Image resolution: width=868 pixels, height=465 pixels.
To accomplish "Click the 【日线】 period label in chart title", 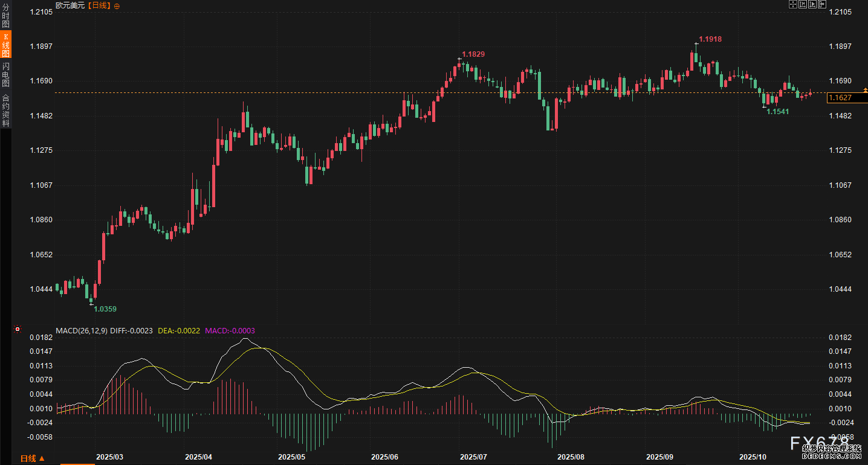I will 99,5.
